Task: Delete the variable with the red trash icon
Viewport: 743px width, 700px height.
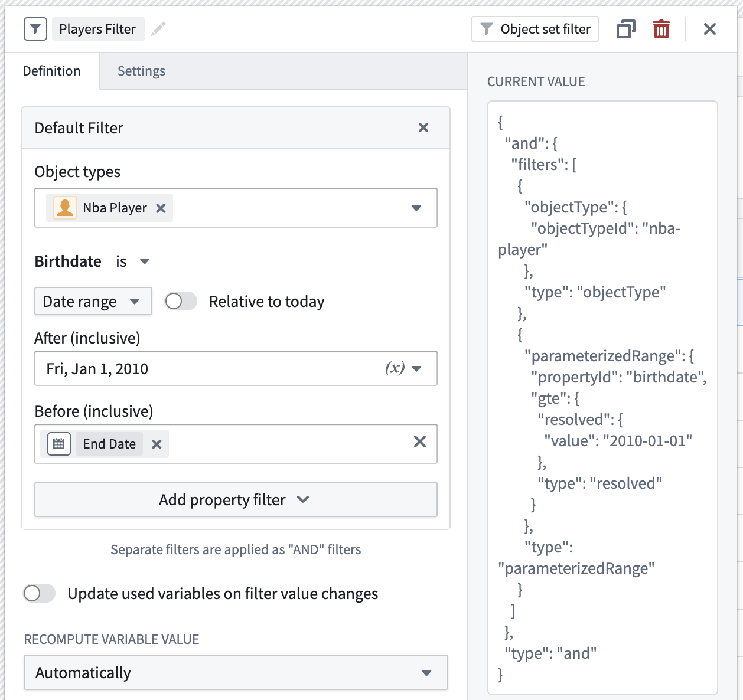Action: click(x=661, y=29)
